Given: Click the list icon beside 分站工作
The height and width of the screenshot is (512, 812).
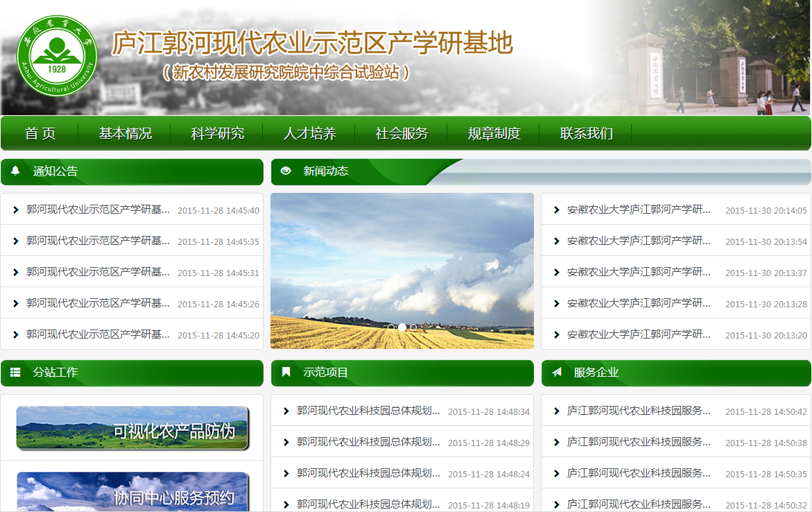Looking at the screenshot, I should pos(15,373).
